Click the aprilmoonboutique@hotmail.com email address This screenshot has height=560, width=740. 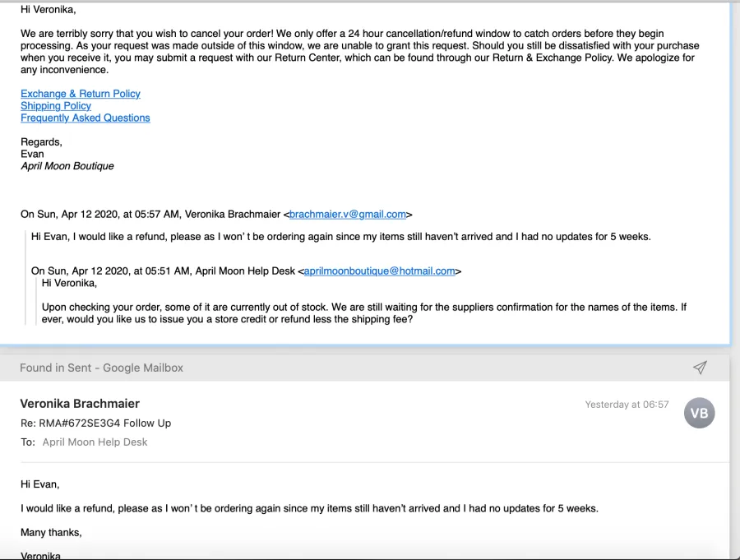pyautogui.click(x=379, y=271)
